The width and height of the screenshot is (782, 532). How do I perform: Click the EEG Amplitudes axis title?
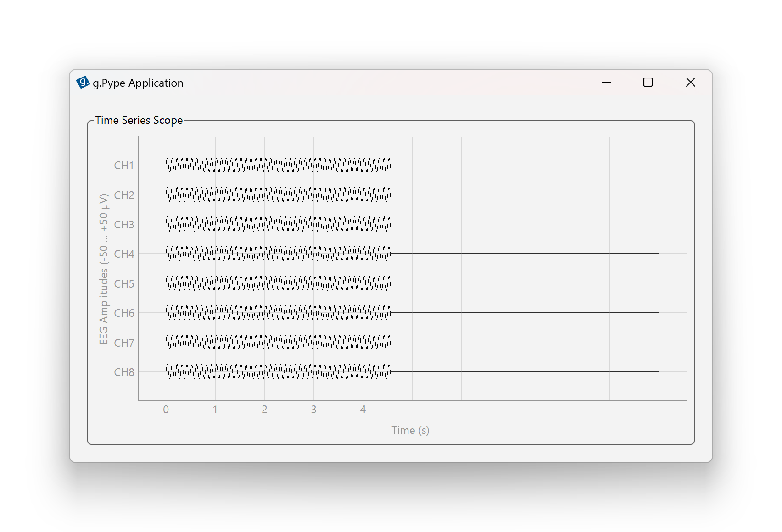coord(104,269)
